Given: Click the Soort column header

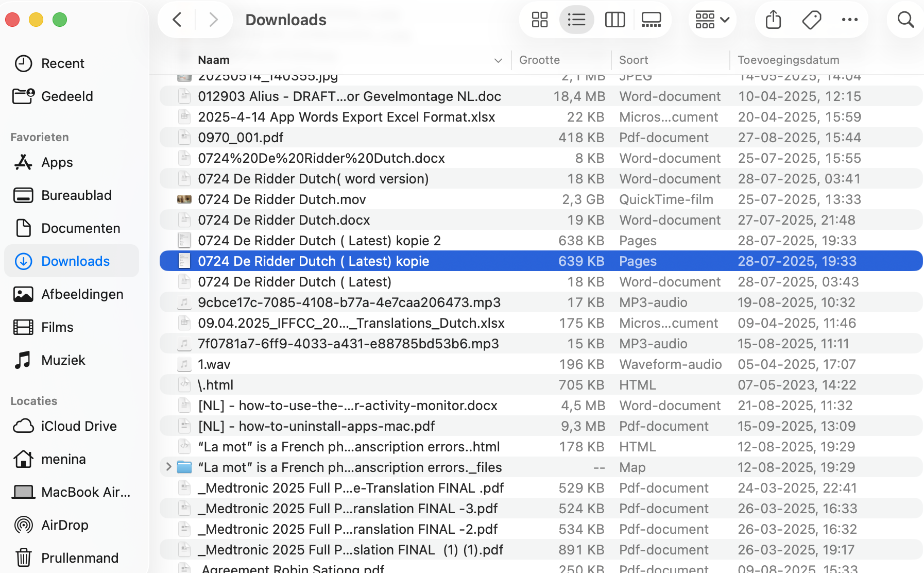Looking at the screenshot, I should pyautogui.click(x=634, y=60).
